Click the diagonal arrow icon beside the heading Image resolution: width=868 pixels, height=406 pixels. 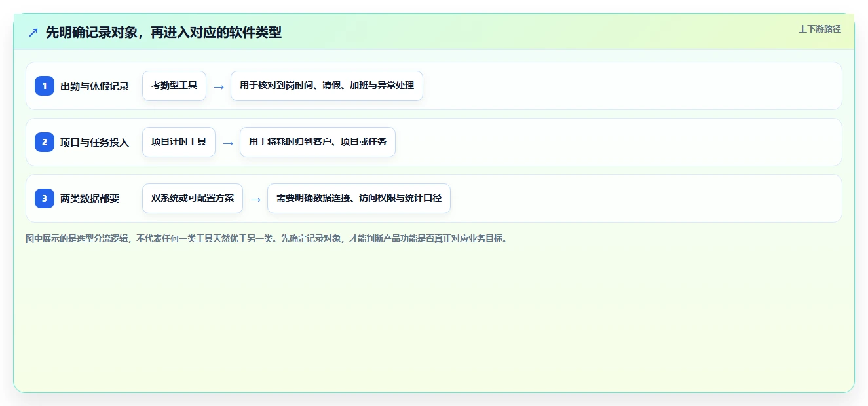click(33, 32)
